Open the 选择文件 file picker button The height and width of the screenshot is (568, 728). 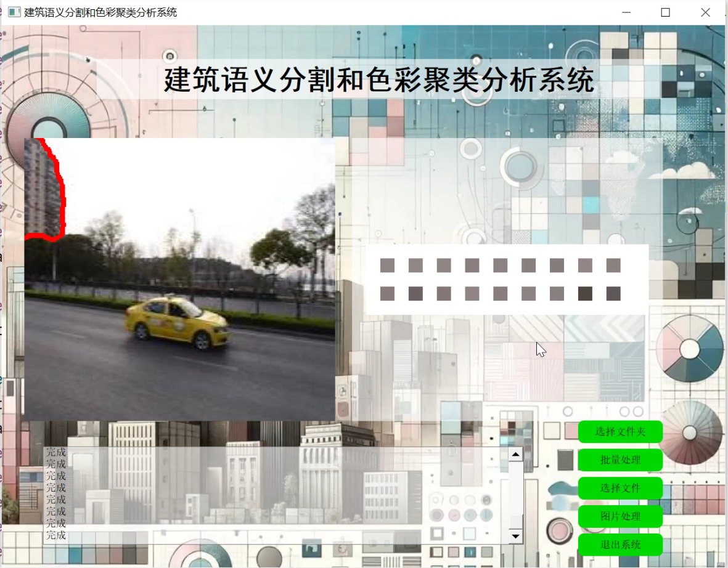click(620, 488)
